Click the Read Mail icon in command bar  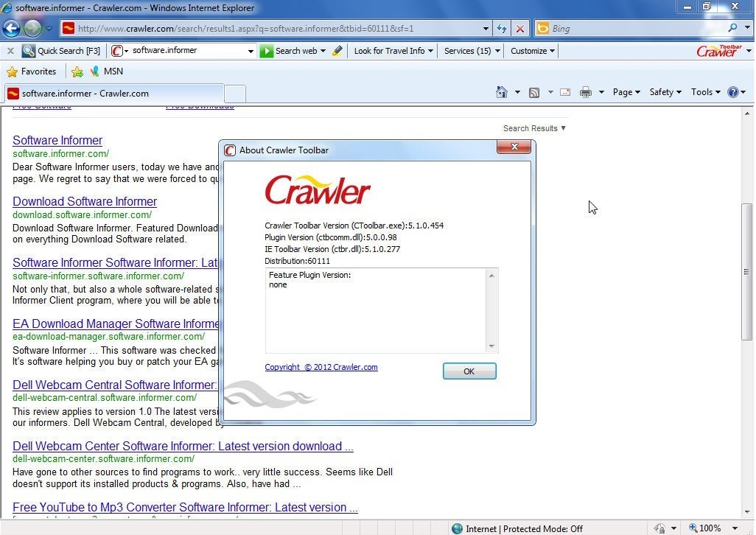coord(565,92)
